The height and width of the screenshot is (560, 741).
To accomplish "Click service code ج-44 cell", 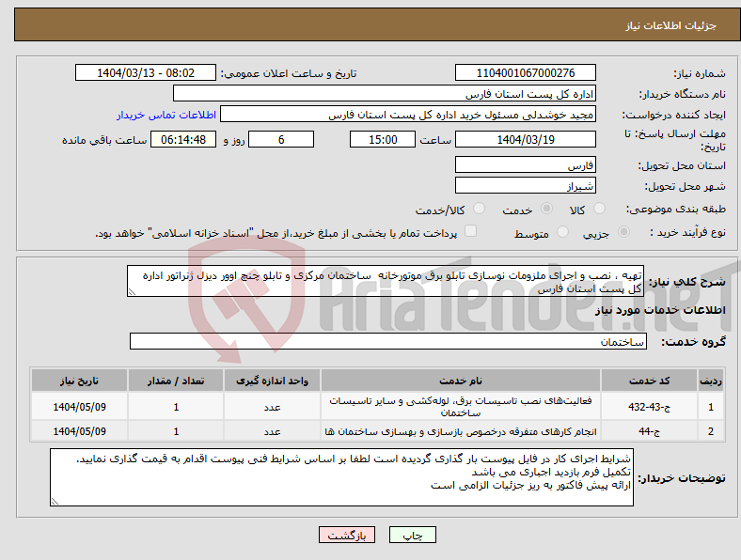I will click(x=650, y=431).
